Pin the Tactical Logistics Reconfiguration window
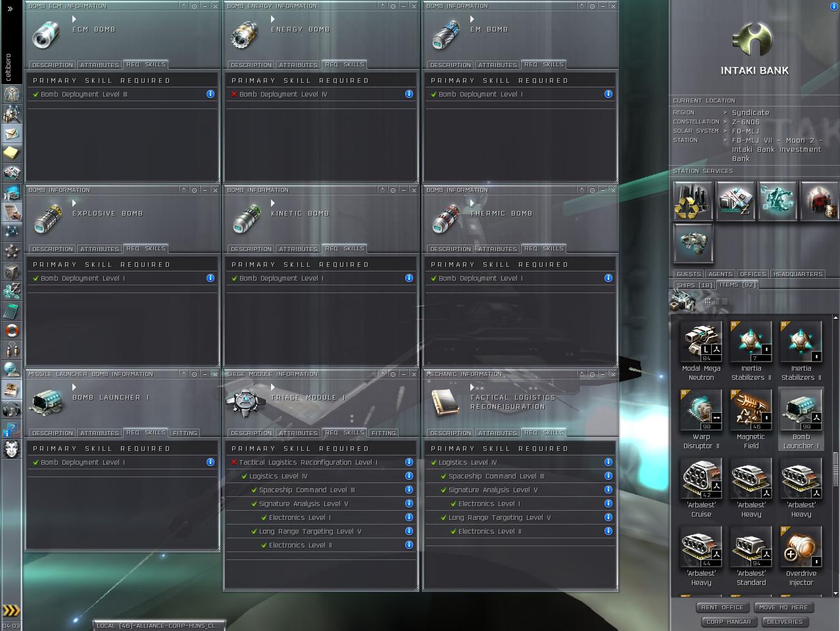The width and height of the screenshot is (840, 631). [592, 374]
